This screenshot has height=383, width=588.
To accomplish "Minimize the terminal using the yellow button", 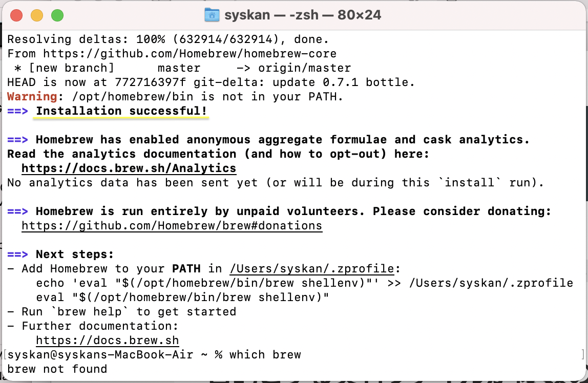I will pos(37,15).
